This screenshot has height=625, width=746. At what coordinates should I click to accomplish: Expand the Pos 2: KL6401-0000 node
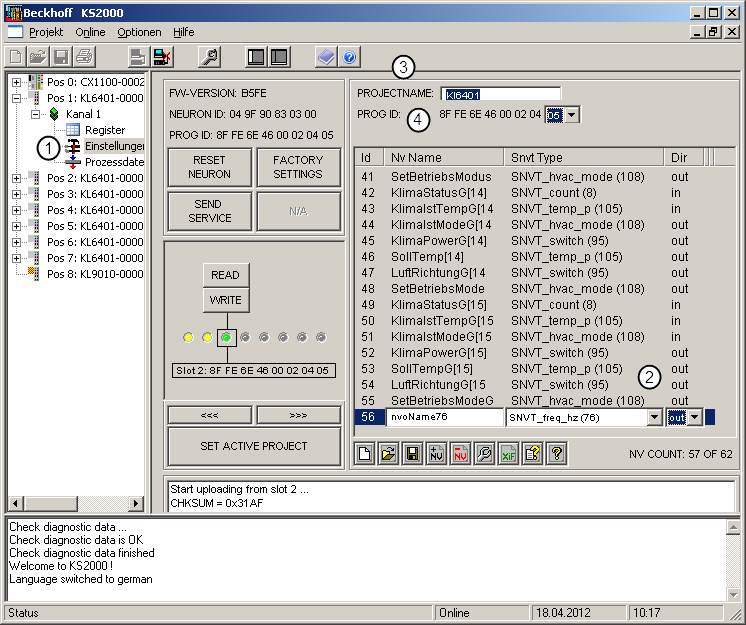[17, 178]
